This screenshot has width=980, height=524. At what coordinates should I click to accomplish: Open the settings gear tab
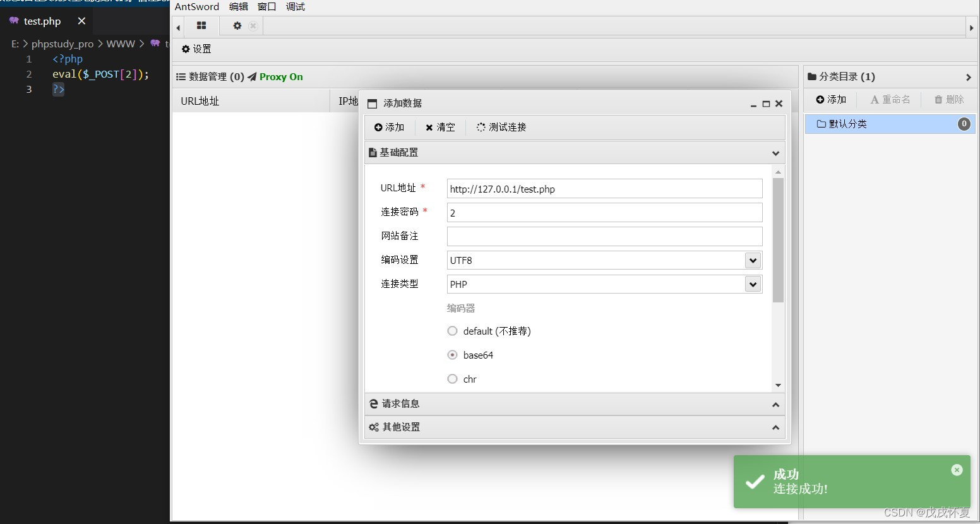pos(237,26)
